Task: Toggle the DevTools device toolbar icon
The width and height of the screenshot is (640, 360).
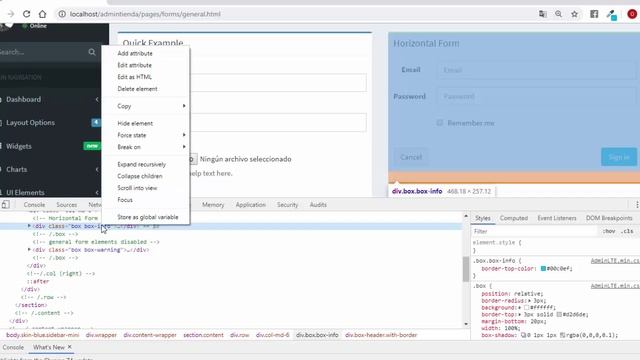Action: (5, 204)
